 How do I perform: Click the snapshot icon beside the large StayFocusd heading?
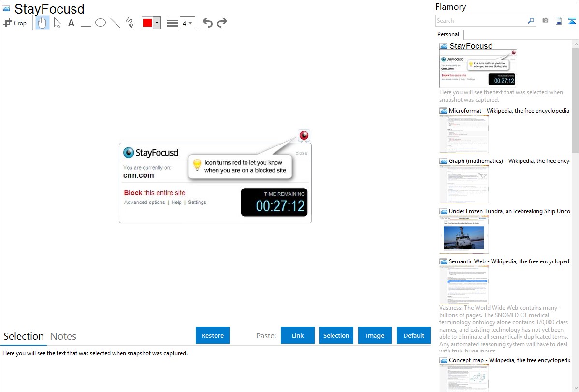tap(6, 9)
